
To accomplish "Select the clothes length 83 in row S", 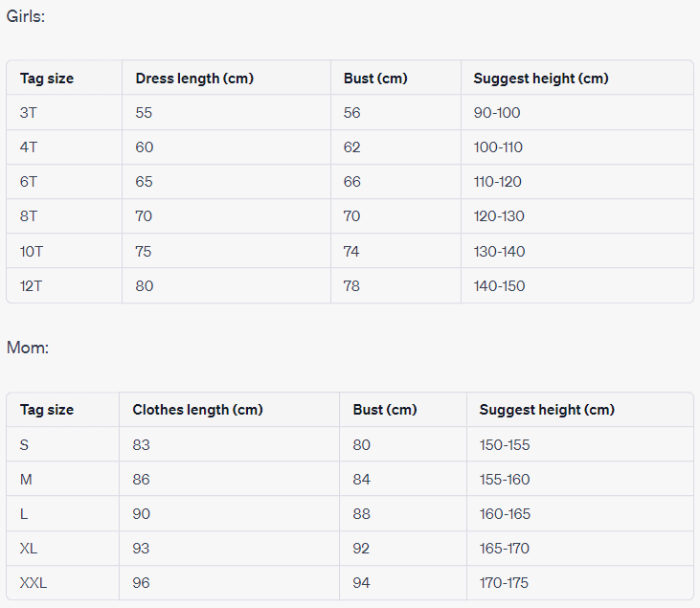I will pyautogui.click(x=142, y=445).
